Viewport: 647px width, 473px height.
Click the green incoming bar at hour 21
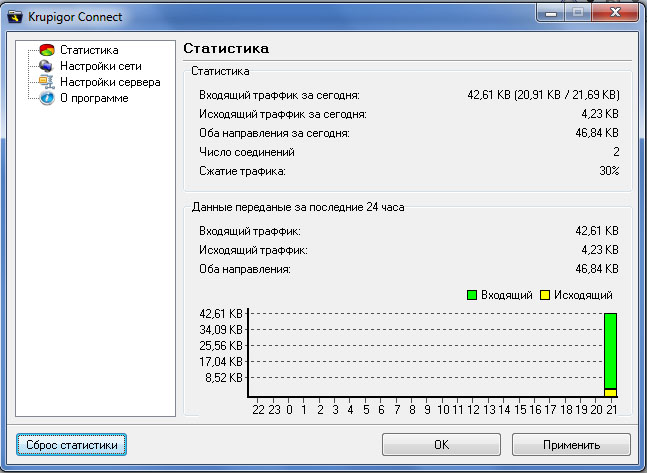coord(610,350)
